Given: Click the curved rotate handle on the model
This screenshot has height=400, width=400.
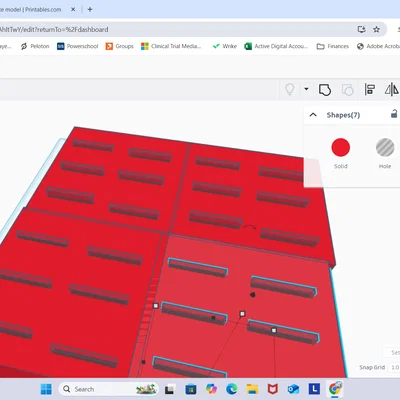Looking at the screenshot, I should pyautogui.click(x=250, y=227).
